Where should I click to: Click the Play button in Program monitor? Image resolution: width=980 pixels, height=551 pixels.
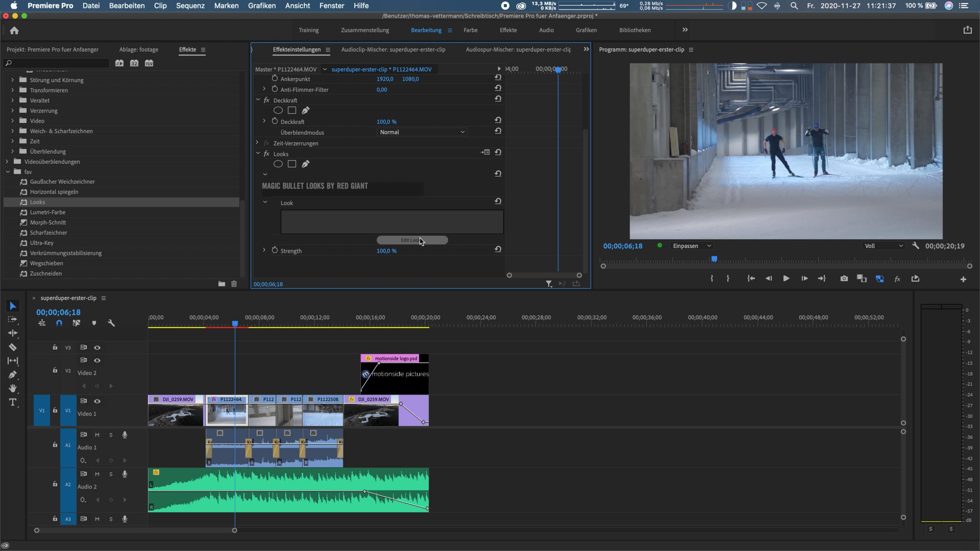click(x=786, y=279)
